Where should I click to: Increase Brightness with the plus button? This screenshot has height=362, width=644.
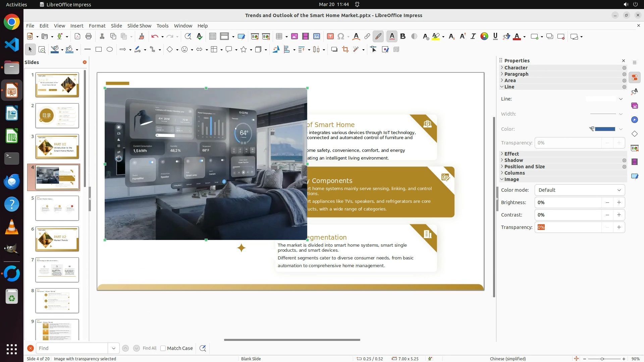[619, 202]
